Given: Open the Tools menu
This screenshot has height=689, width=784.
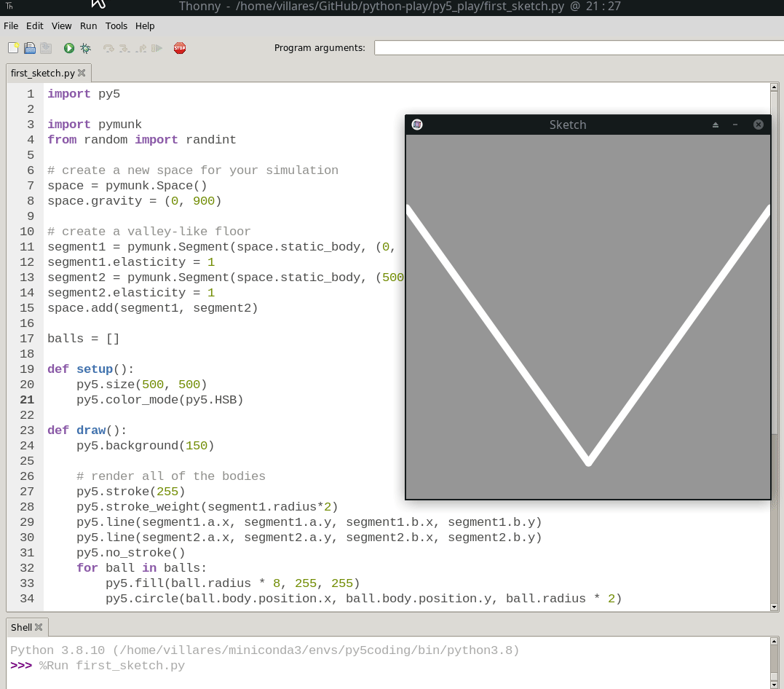Looking at the screenshot, I should click(x=116, y=25).
